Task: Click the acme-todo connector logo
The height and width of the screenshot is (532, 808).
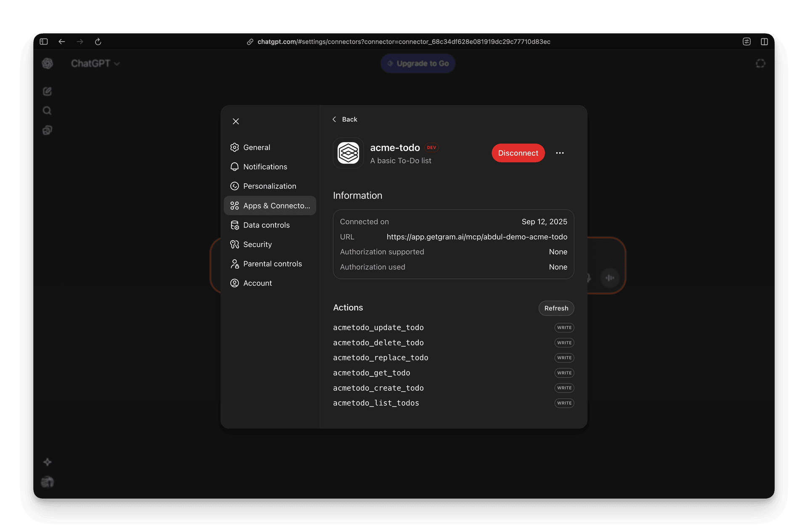Action: coord(348,153)
